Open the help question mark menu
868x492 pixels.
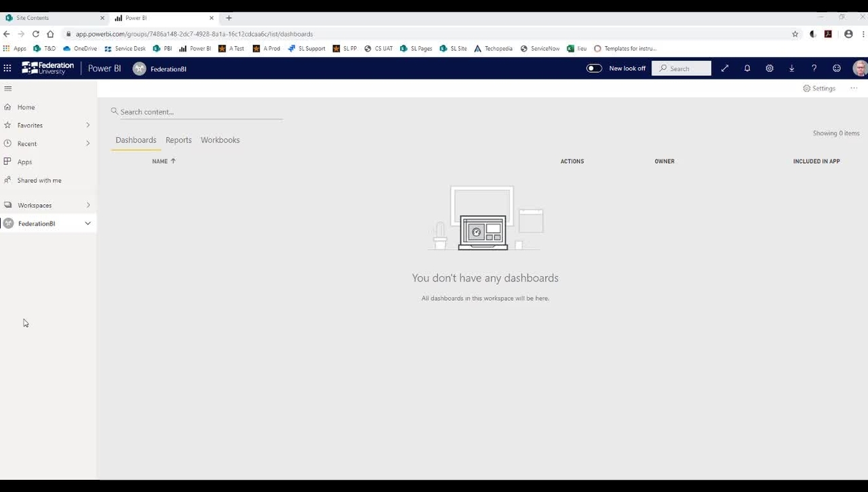pyautogui.click(x=814, y=69)
